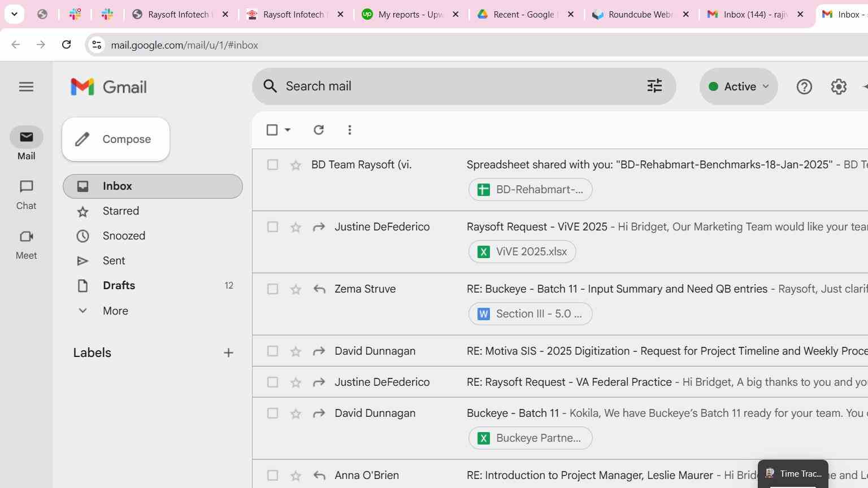The image size is (868, 488).
Task: Open the Drafts folder
Action: pos(153,286)
